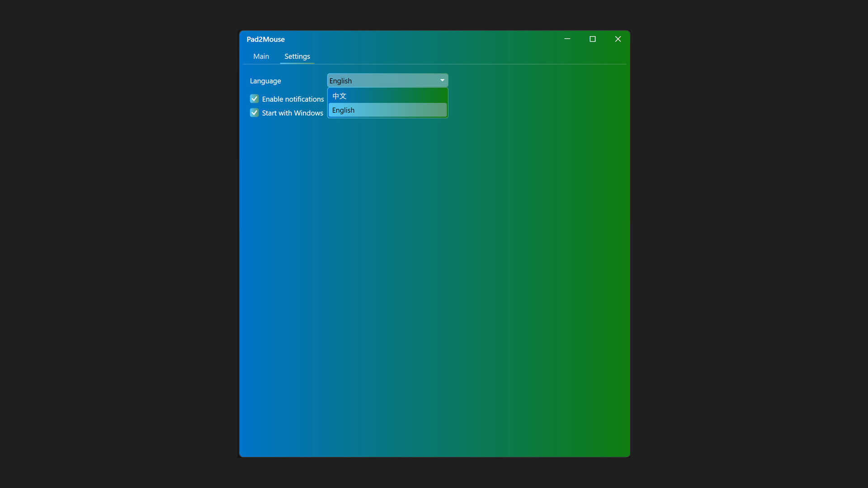Viewport: 868px width, 488px height.
Task: Minimize the Pad2Mouse window
Action: point(567,39)
